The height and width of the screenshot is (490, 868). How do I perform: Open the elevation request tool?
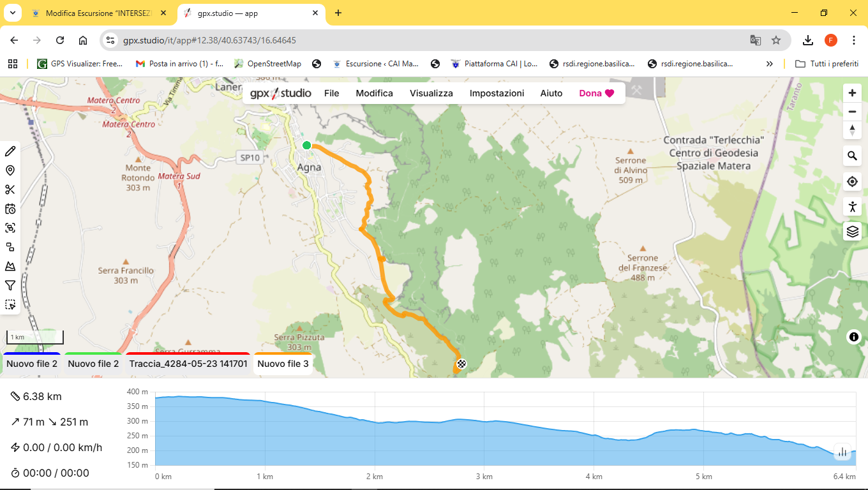10,266
